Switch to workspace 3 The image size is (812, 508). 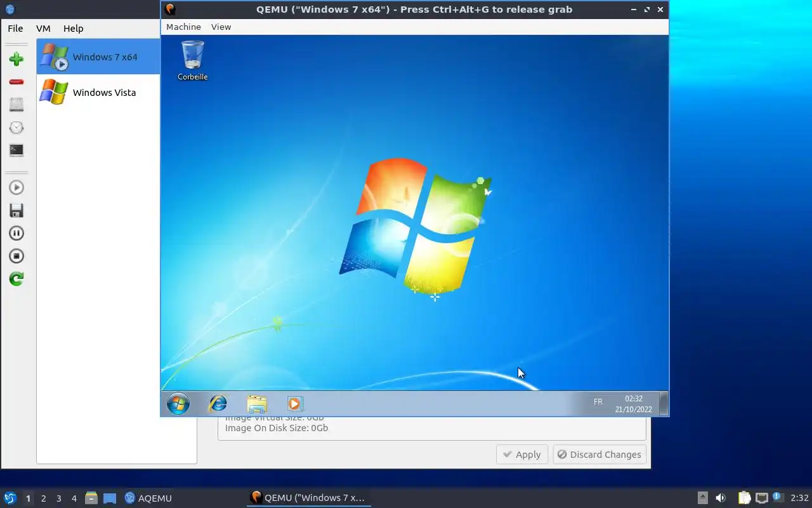click(58, 498)
